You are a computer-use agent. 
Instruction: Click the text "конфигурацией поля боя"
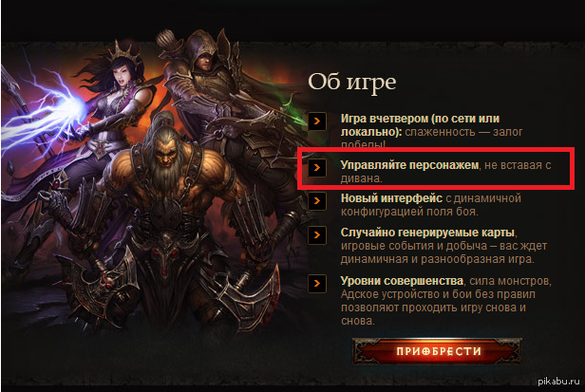pyautogui.click(x=408, y=212)
